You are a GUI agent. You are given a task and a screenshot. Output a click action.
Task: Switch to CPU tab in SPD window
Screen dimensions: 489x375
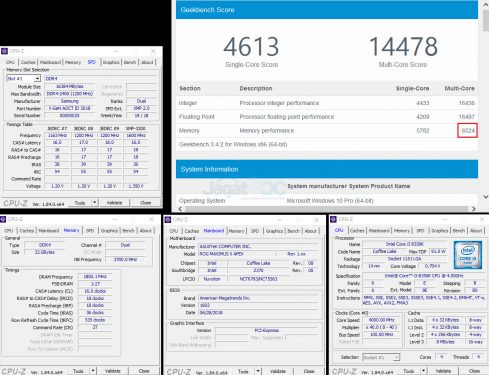(10, 62)
